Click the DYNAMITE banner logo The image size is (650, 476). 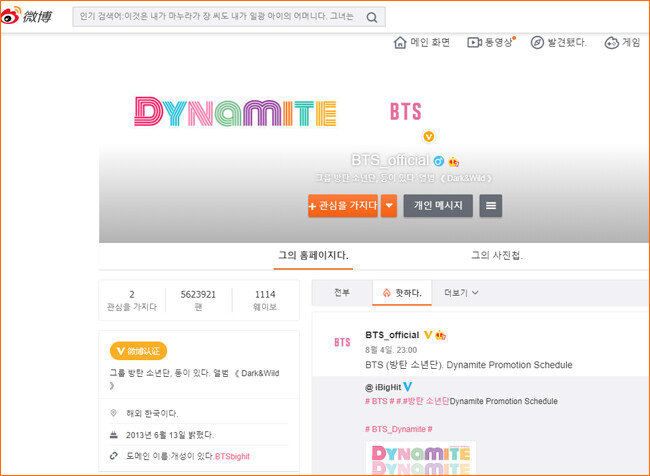235,112
